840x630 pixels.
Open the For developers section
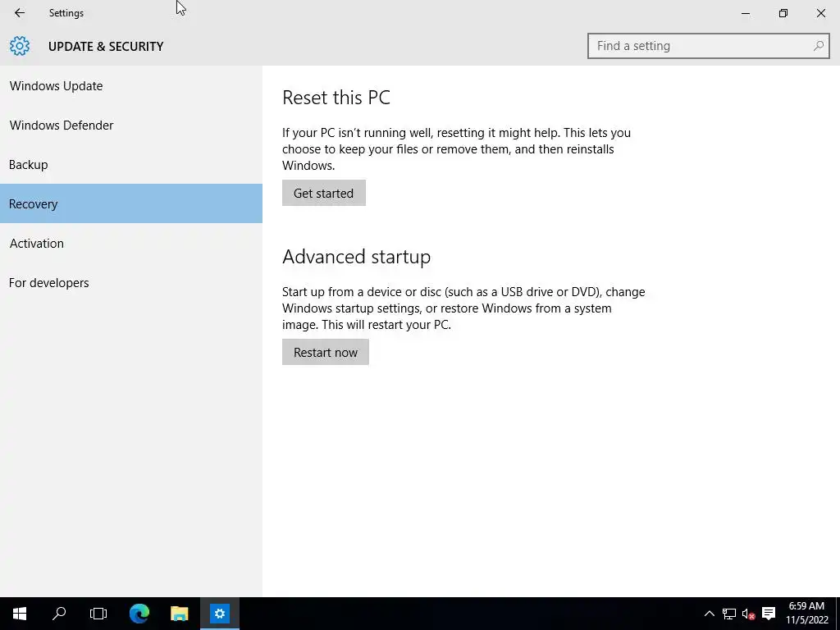coord(131,282)
